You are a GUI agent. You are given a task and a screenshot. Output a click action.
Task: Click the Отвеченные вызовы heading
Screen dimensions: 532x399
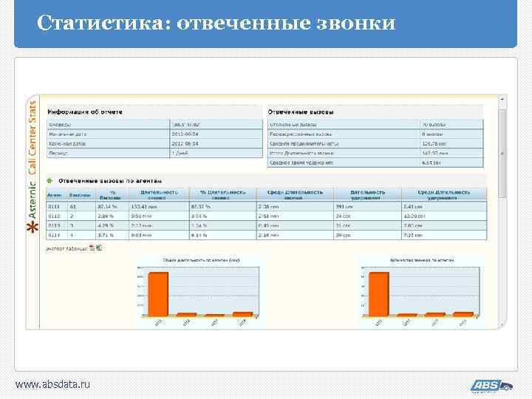tap(301, 112)
